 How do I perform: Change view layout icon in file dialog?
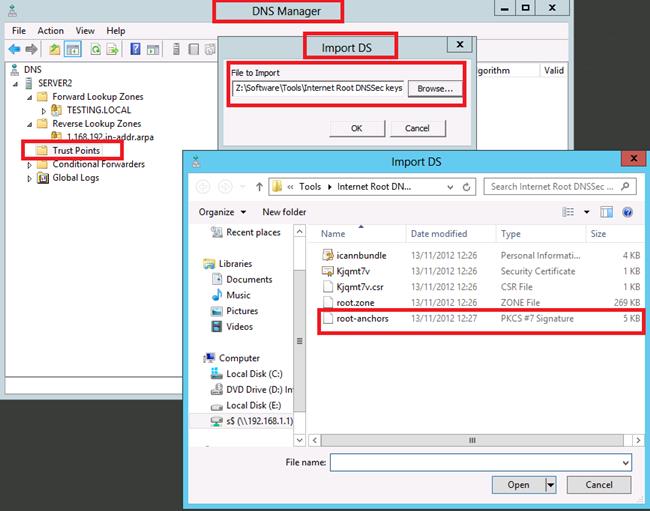[x=568, y=212]
